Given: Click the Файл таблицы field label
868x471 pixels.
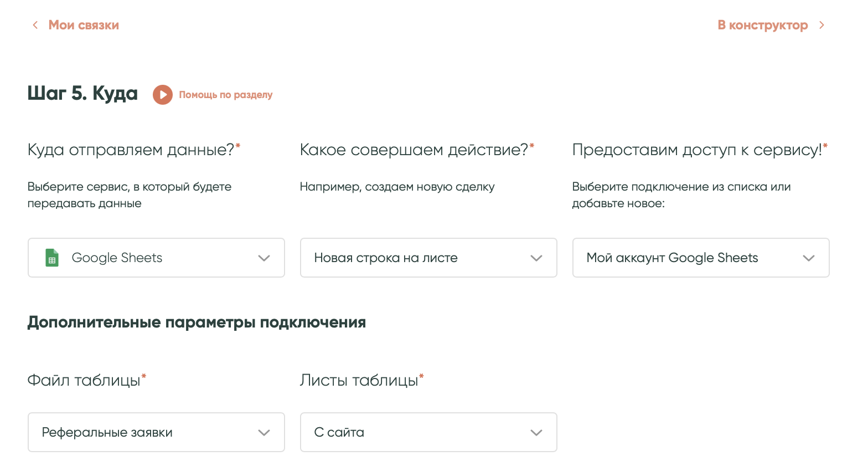Looking at the screenshot, I should pos(84,380).
